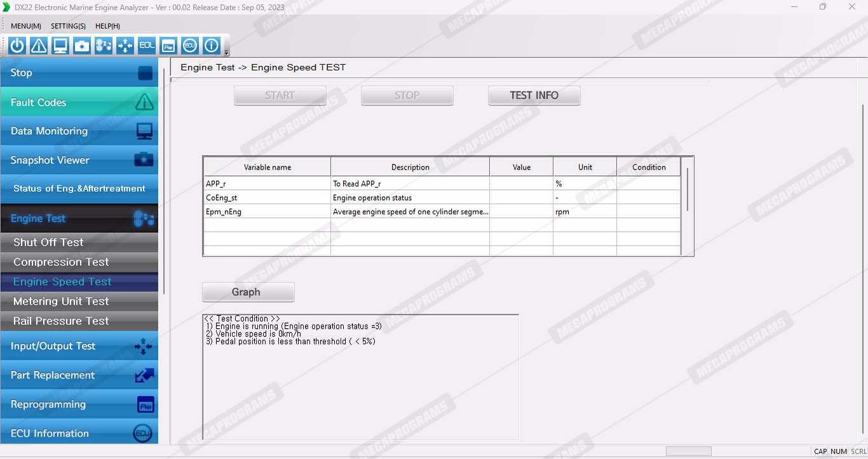Select the input/output arrows toolbar icon
Viewport: 868px width, 459px height.
(125, 46)
